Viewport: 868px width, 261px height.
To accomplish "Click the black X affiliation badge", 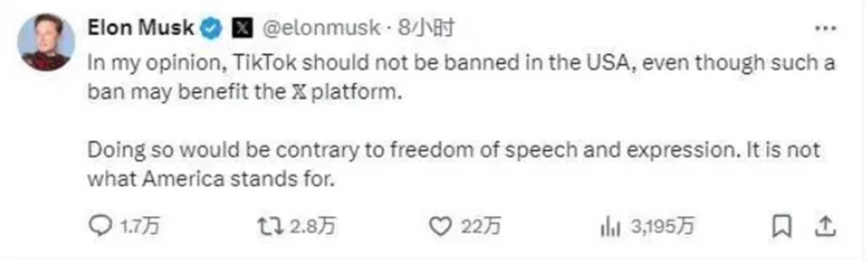I will [241, 28].
